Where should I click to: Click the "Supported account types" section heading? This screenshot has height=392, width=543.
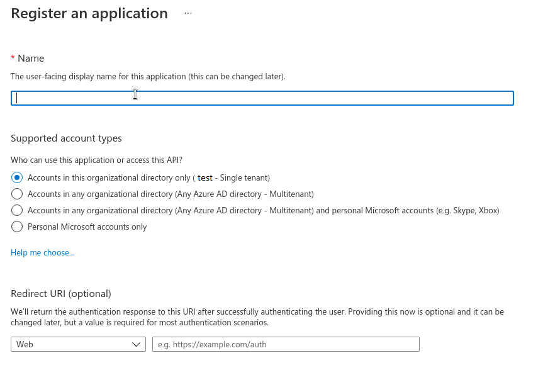point(66,138)
